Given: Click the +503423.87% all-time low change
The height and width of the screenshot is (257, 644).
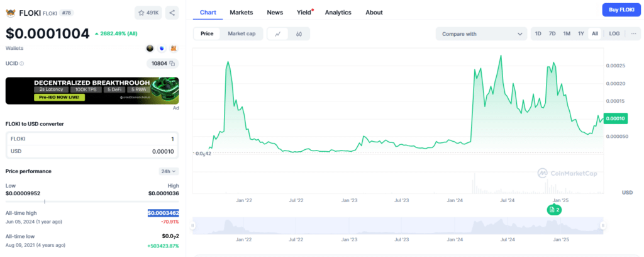Looking at the screenshot, I should click(x=164, y=246).
